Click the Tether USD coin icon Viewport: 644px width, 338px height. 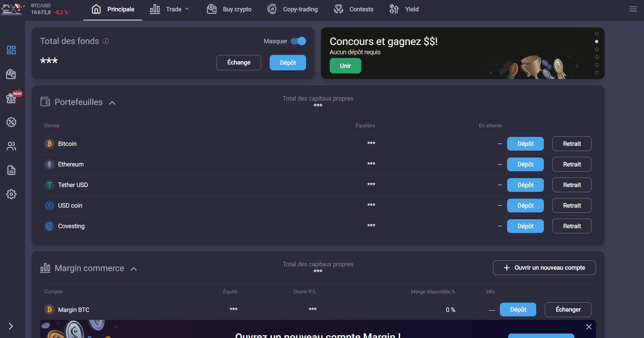tap(49, 185)
